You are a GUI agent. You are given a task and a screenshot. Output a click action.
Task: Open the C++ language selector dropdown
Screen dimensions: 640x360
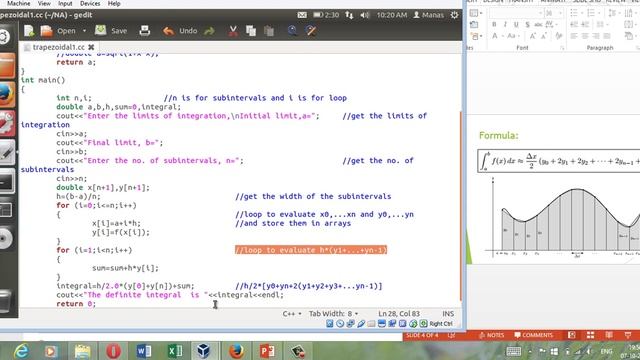[292, 313]
